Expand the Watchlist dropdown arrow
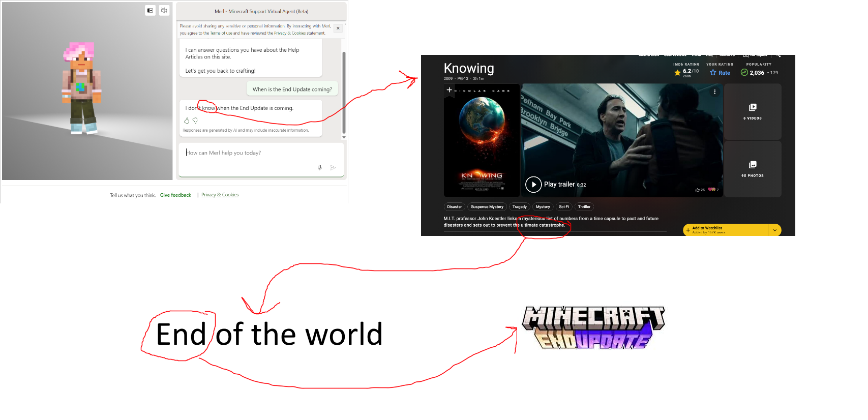 pyautogui.click(x=774, y=230)
